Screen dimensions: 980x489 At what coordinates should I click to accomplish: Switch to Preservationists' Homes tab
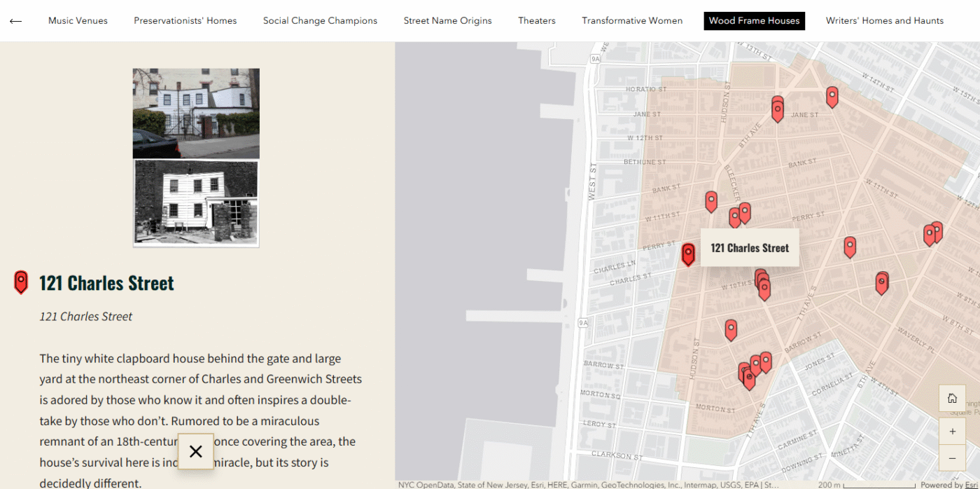point(185,21)
